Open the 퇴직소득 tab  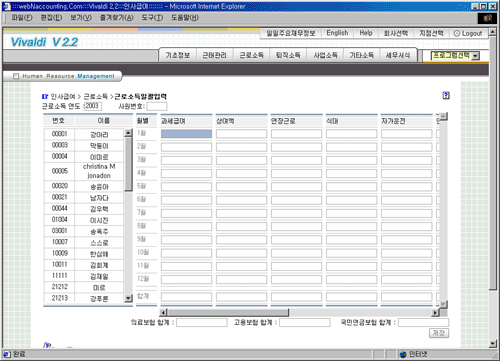(x=288, y=55)
